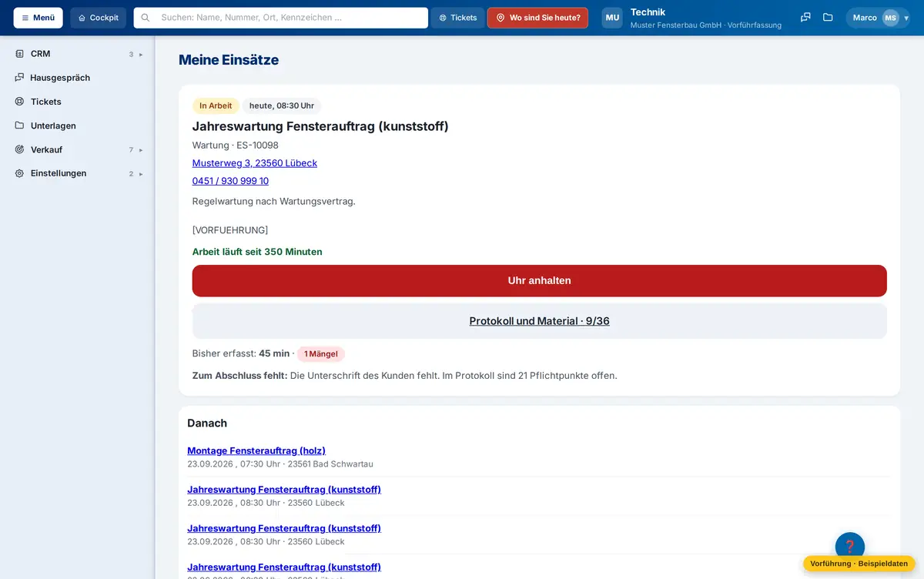Image resolution: width=924 pixels, height=579 pixels.
Task: Click 'Arbeit läuft seit 350 Minuten' status
Action: coord(257,252)
